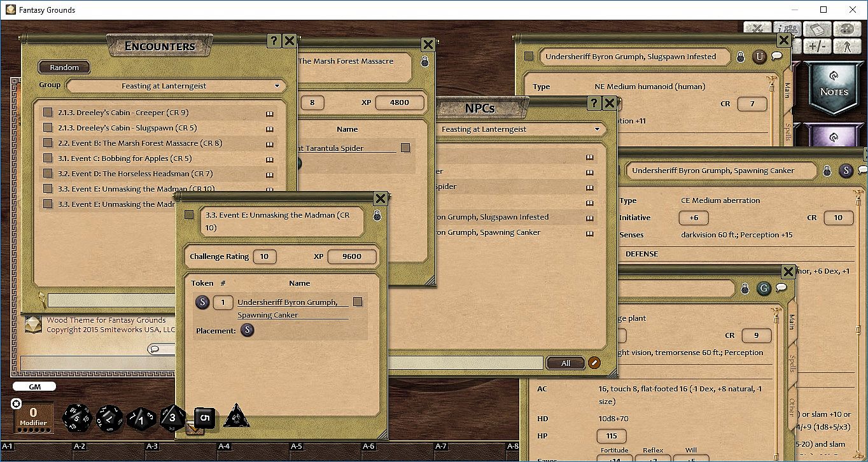Open NPCs group dropdown Feasting at Lanterngeist
Image resolution: width=868 pixels, height=462 pixels.
click(521, 129)
